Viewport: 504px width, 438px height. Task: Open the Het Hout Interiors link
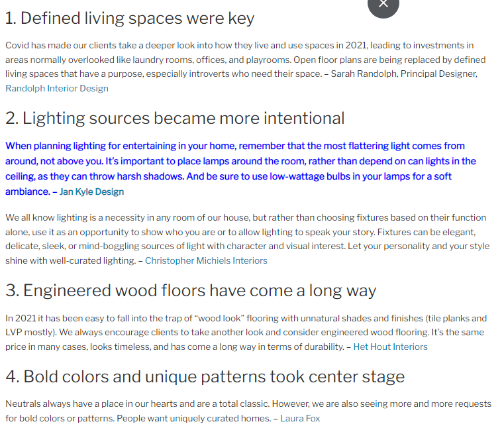391,347
